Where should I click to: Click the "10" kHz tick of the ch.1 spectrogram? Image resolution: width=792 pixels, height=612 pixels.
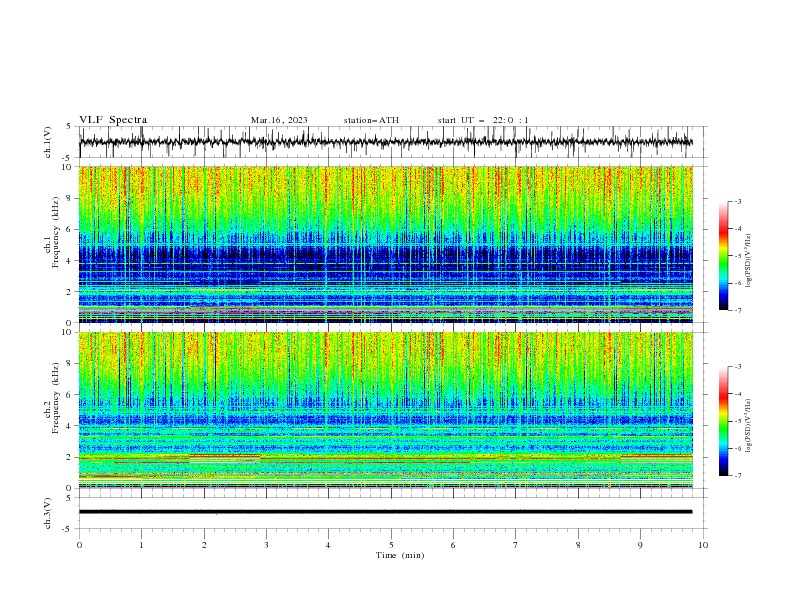coord(67,167)
